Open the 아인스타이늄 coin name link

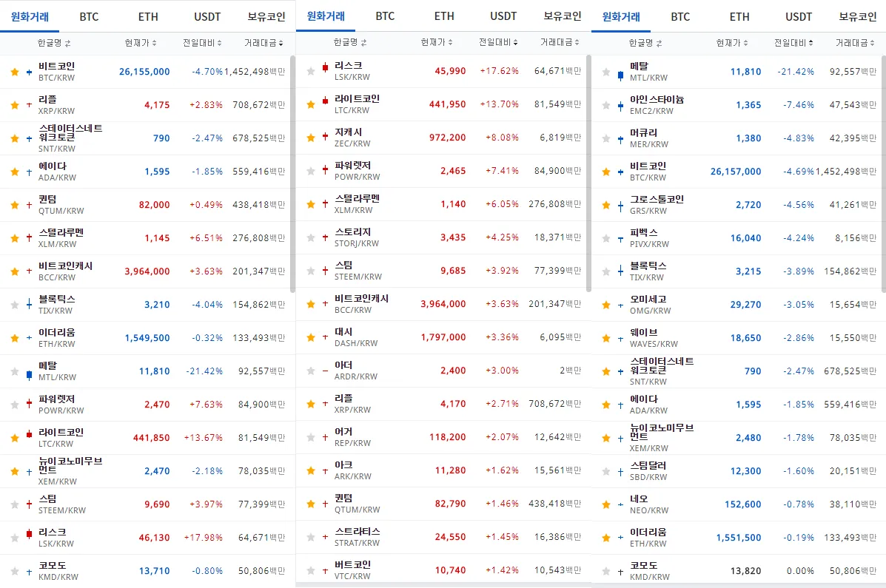(657, 99)
